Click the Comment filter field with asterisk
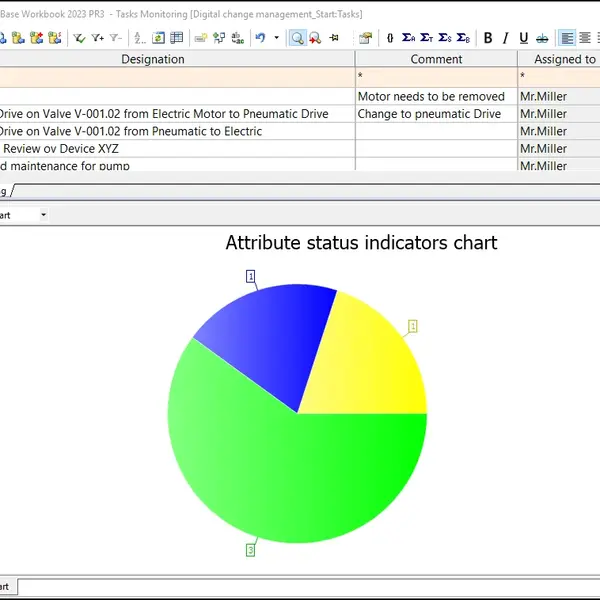Screen dimensions: 600x600 [436, 76]
